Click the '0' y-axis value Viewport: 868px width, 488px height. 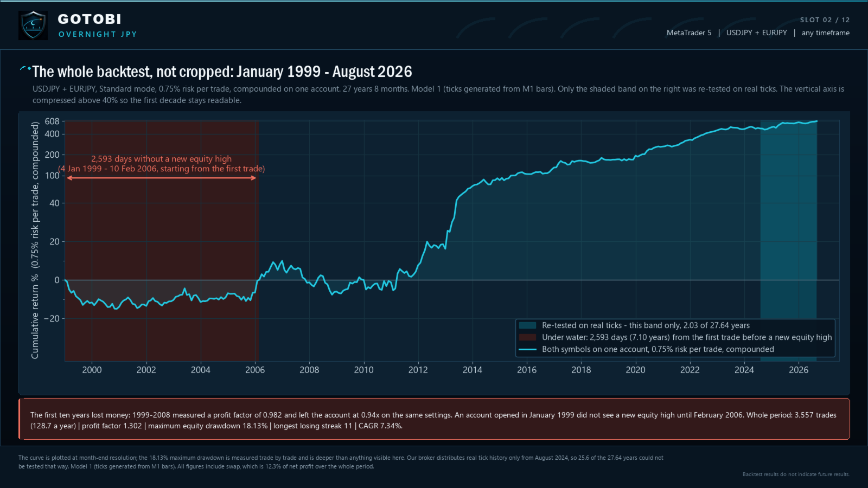(57, 280)
